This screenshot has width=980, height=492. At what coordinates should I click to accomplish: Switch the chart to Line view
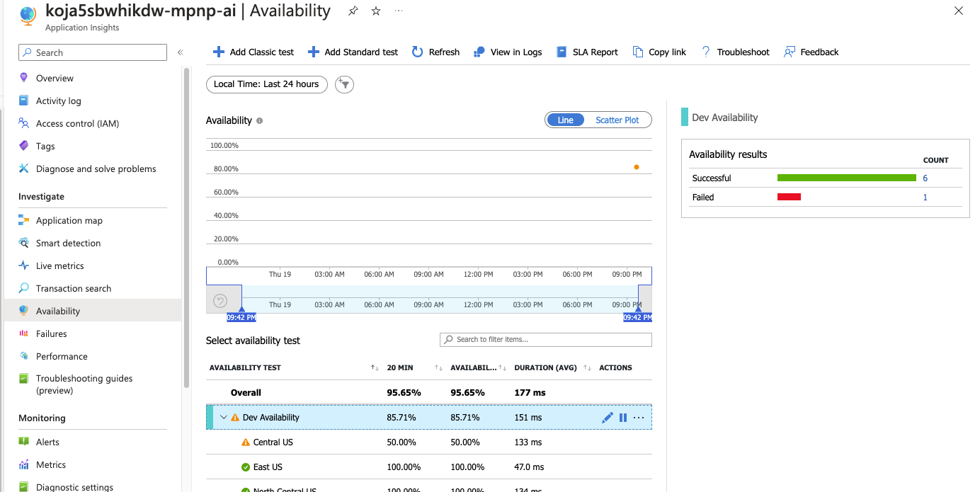pos(565,120)
